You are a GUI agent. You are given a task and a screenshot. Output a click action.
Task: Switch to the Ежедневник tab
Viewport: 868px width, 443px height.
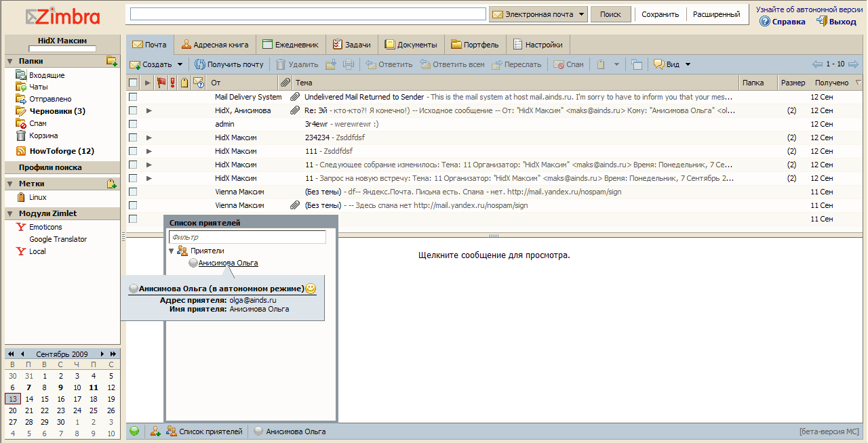point(290,45)
